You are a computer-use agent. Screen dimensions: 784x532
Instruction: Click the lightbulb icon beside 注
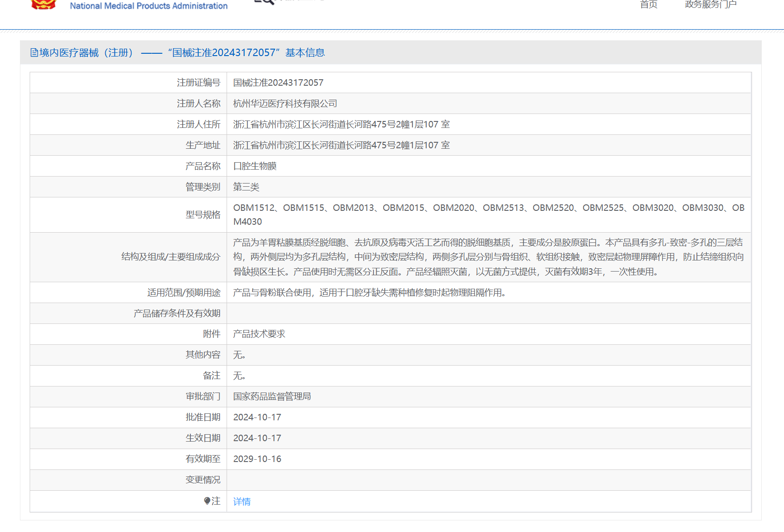tap(207, 501)
